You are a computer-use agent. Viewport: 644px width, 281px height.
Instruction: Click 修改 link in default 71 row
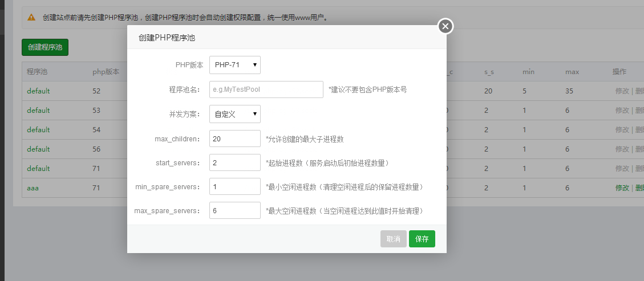[x=622, y=168]
